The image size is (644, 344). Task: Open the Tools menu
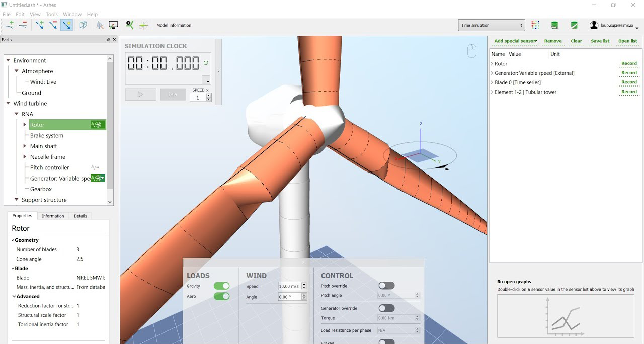[52, 14]
